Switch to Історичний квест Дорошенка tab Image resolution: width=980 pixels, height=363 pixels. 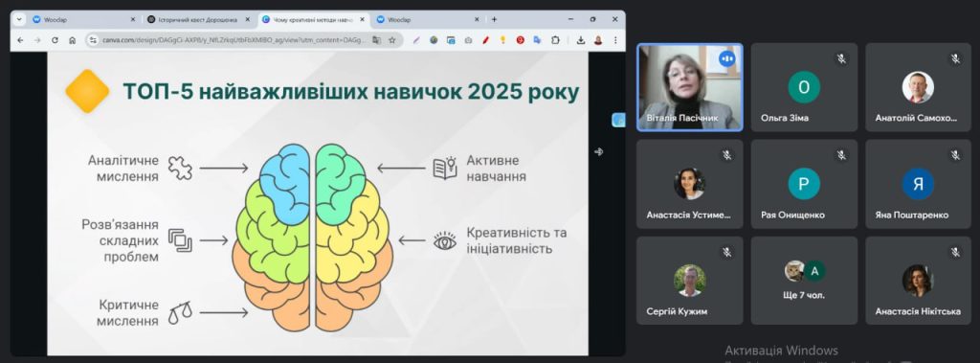(x=198, y=19)
